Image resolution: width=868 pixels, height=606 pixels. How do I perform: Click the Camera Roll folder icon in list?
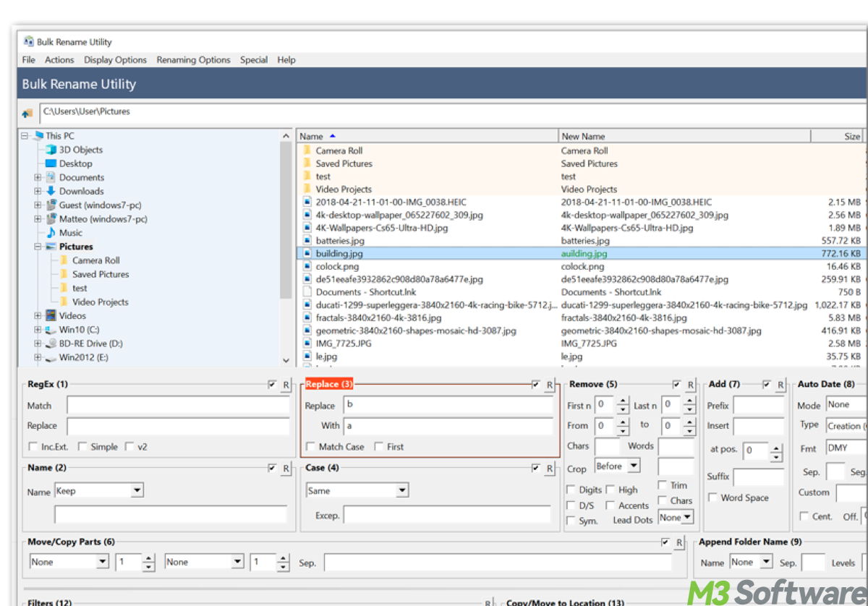click(307, 150)
